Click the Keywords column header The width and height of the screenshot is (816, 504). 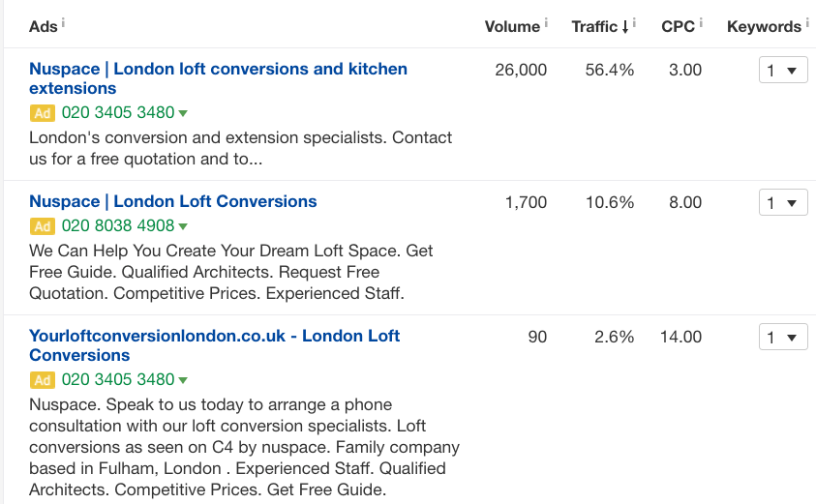tap(764, 27)
